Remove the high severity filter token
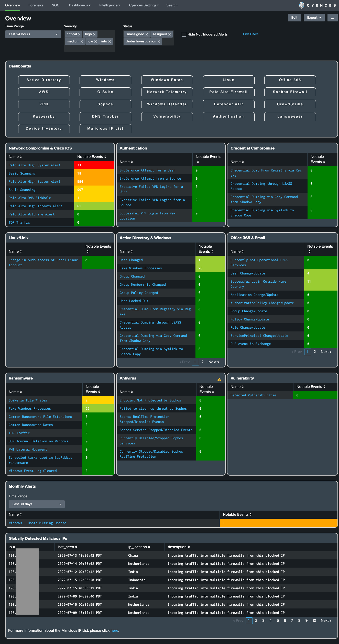The image size is (339, 644). pos(94,34)
